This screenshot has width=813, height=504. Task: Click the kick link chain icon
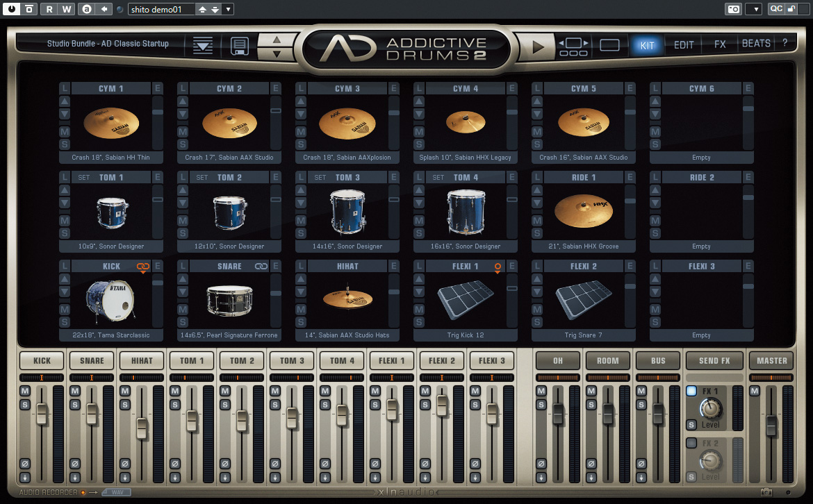[x=143, y=267]
